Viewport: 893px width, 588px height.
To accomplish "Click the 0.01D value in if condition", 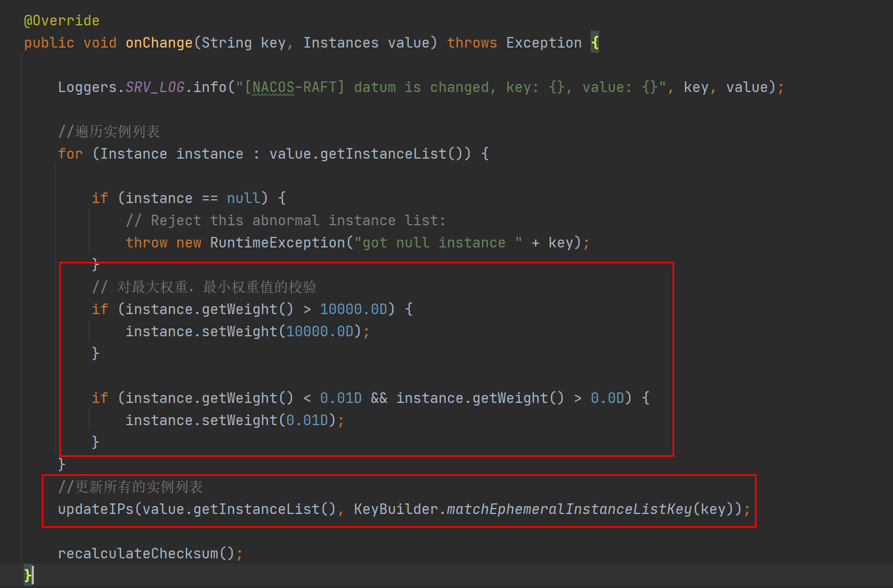I will click(x=341, y=398).
